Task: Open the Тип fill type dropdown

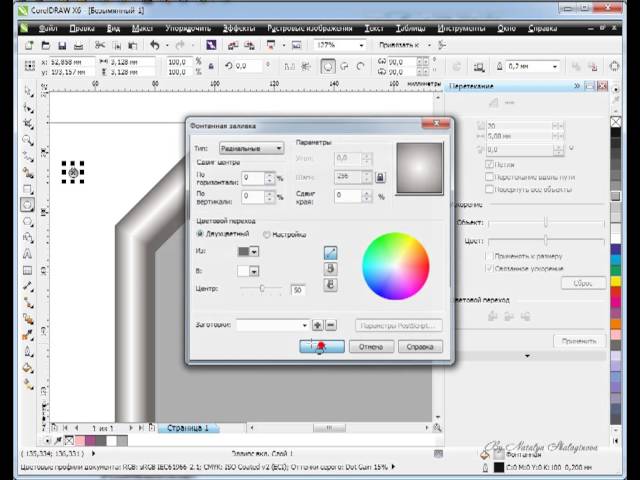Action: coord(251,148)
